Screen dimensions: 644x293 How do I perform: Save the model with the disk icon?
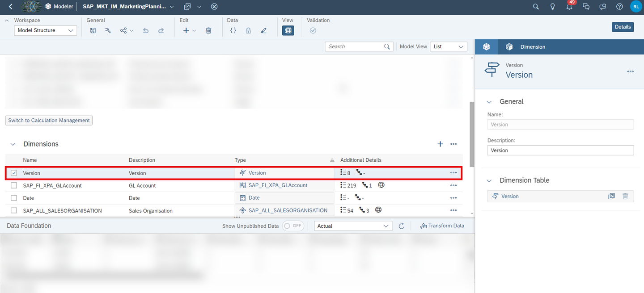click(93, 30)
